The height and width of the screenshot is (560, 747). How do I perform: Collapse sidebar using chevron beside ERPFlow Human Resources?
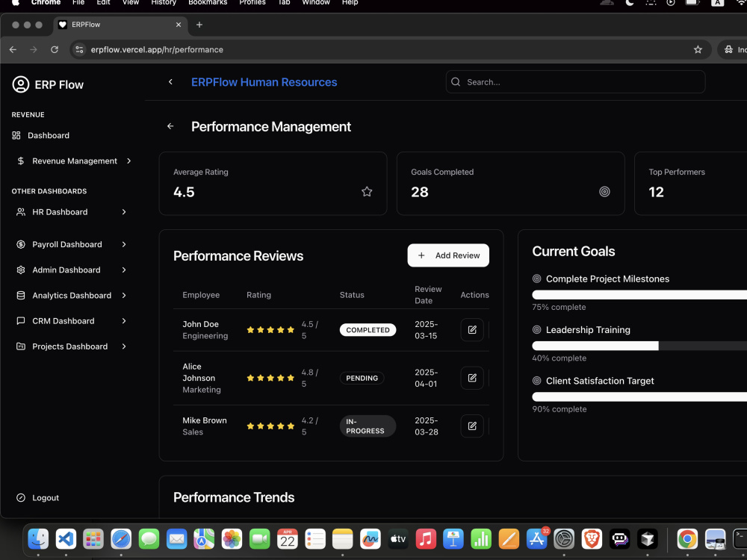(170, 82)
